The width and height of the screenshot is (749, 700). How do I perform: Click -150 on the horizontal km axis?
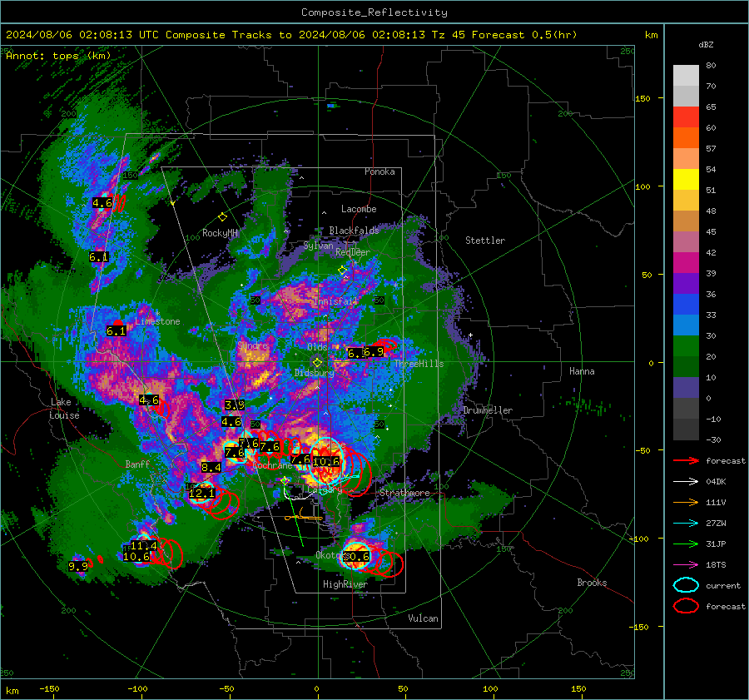[x=49, y=688]
